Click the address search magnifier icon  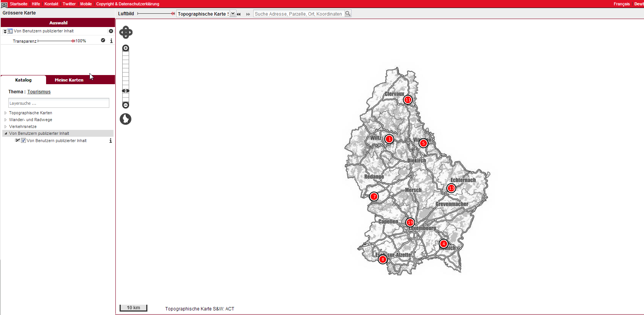tap(348, 14)
